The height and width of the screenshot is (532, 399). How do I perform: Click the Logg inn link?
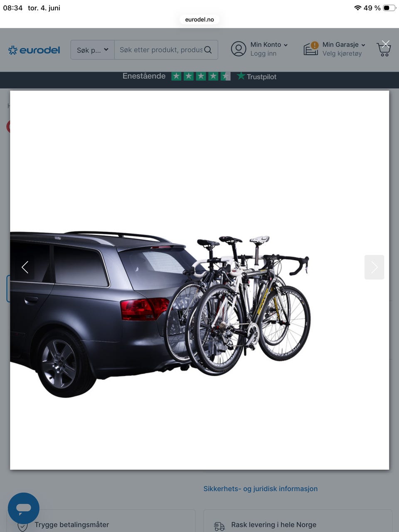(263, 54)
